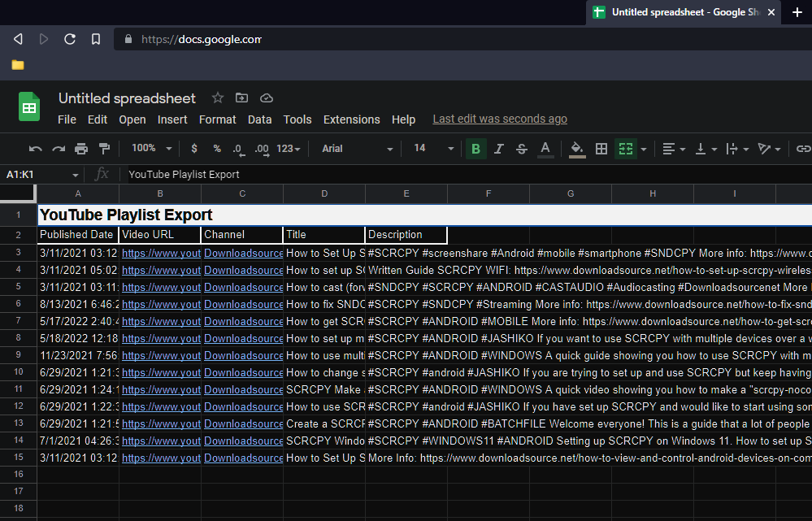This screenshot has width=812, height=521.
Task: Open the zoom 100% dropdown
Action: point(151,148)
